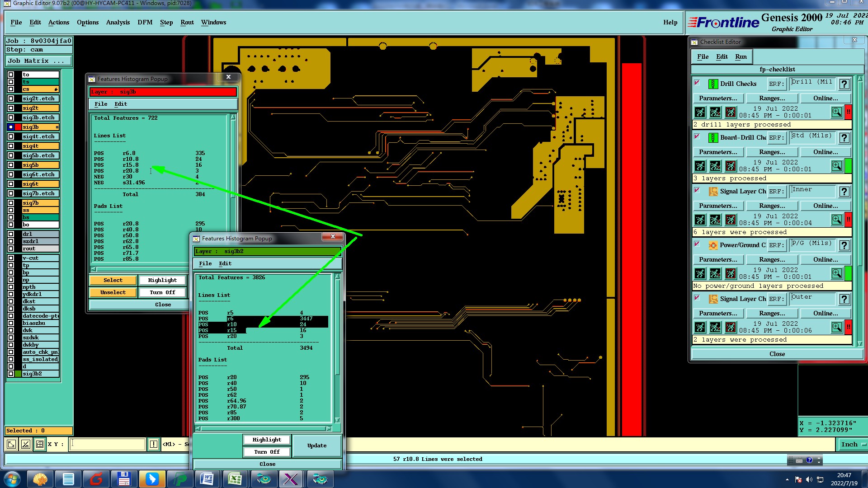Click the red color swatch of layer sig3b
Image resolution: width=868 pixels, height=488 pixels.
point(18,127)
